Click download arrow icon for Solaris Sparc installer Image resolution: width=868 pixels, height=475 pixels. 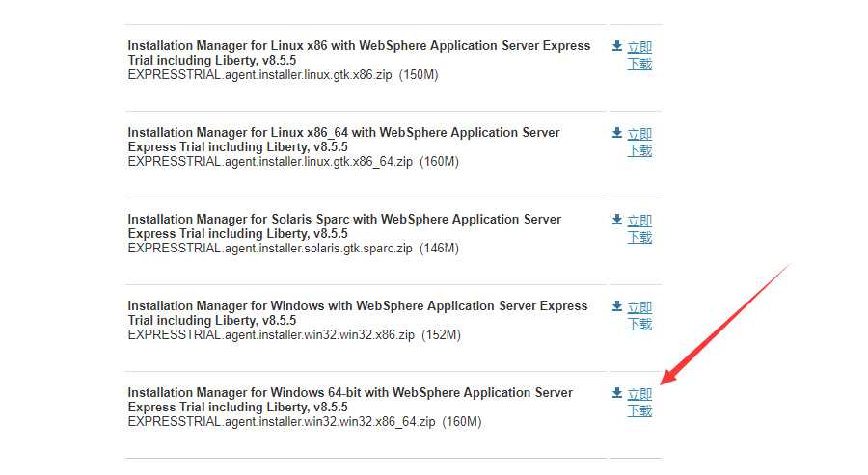click(617, 220)
